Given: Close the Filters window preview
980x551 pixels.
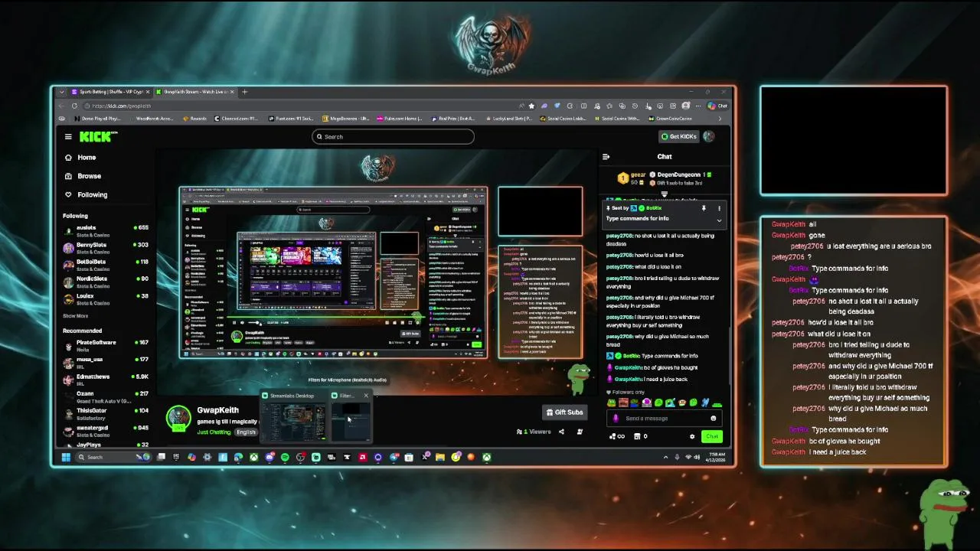Looking at the screenshot, I should pyautogui.click(x=366, y=396).
